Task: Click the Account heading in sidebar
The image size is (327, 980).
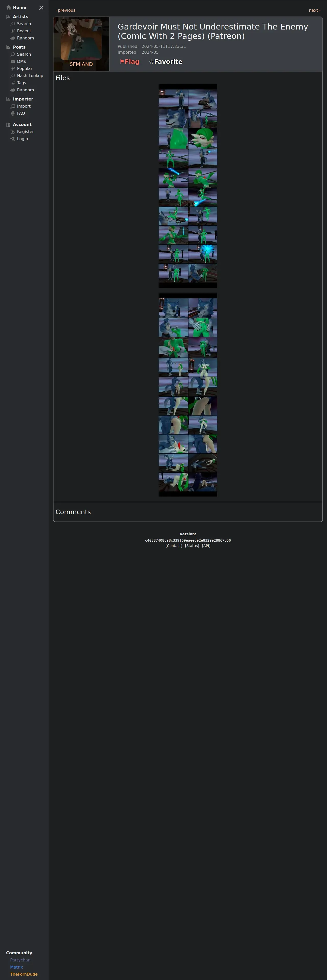Action: tap(22, 125)
